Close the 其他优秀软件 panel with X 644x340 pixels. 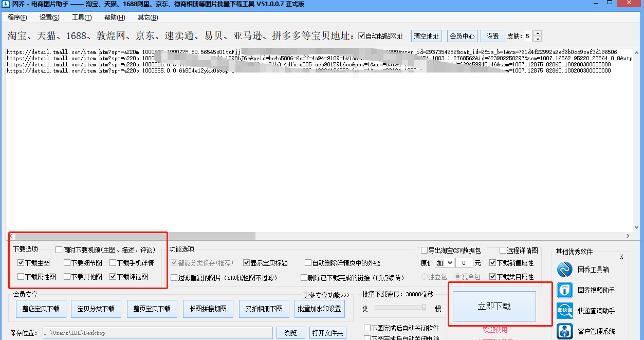[x=621, y=256]
